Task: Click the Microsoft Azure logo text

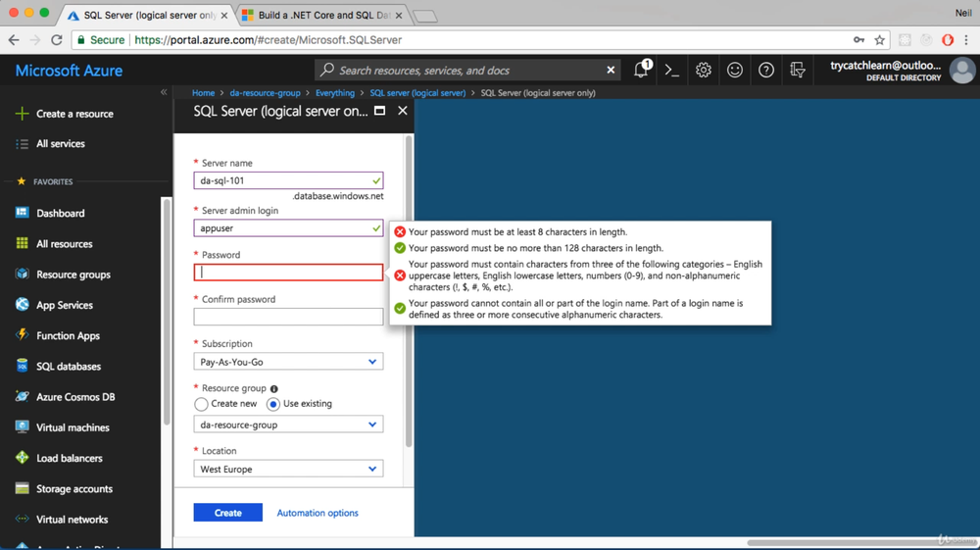Action: point(69,71)
